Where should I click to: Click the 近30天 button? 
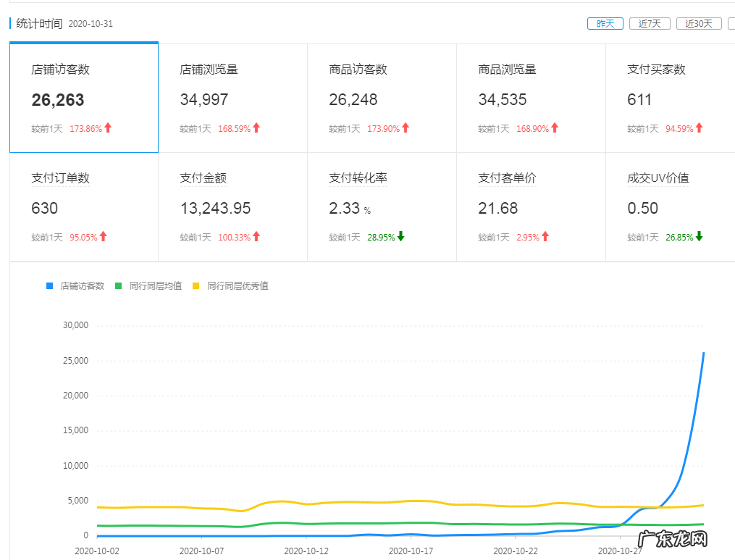tap(697, 23)
